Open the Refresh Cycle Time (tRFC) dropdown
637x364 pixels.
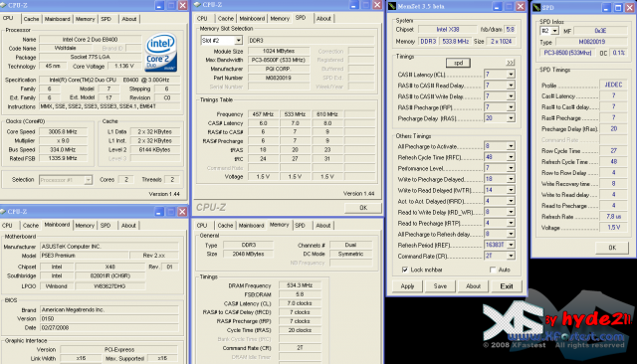click(511, 157)
